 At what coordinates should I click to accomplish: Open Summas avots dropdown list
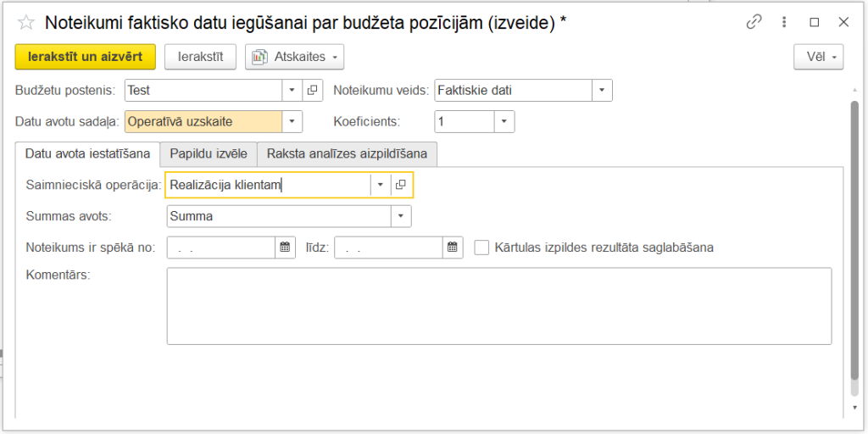(x=401, y=216)
